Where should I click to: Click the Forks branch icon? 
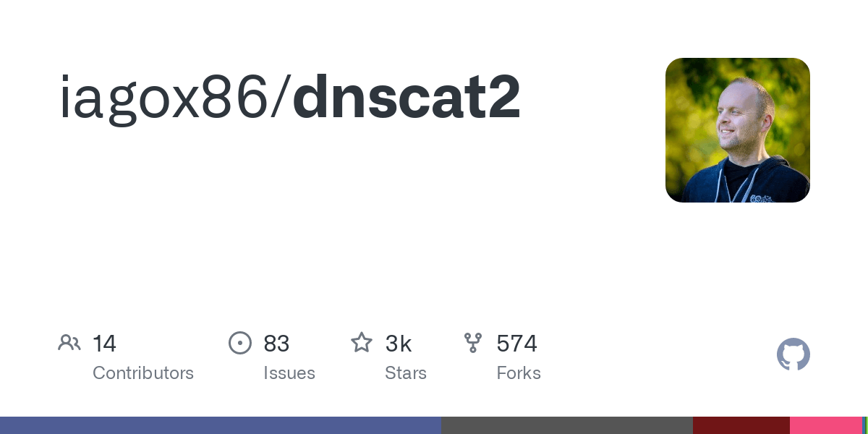pos(473,343)
